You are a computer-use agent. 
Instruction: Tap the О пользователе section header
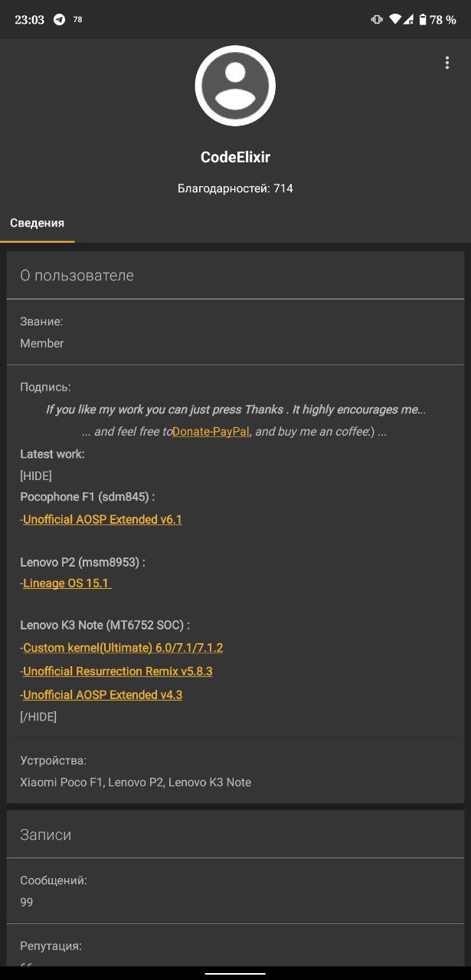tap(235, 276)
